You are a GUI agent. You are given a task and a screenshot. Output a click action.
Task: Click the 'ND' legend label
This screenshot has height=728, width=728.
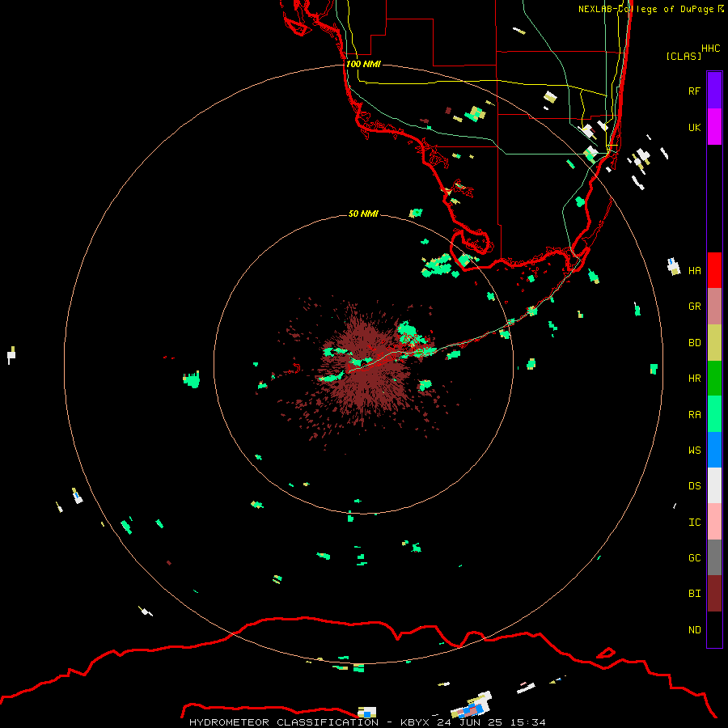(x=694, y=630)
